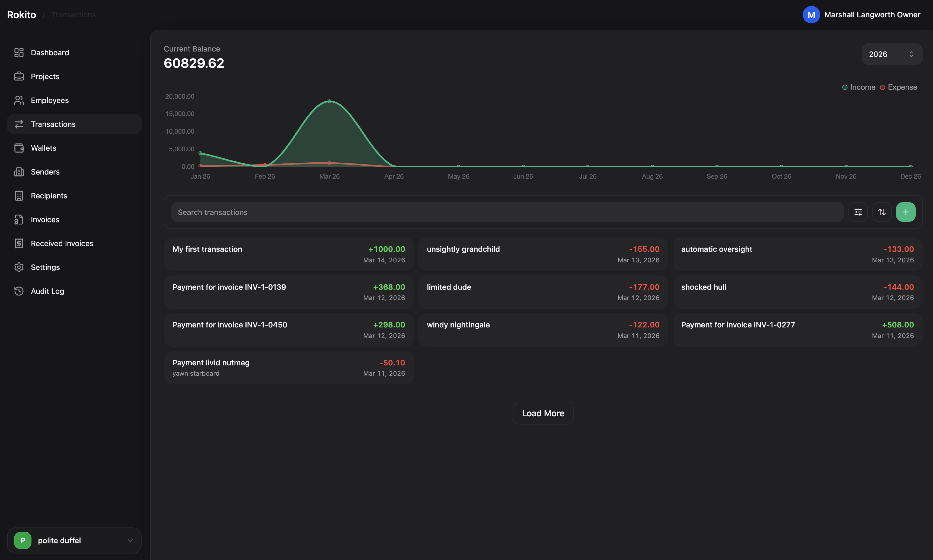
Task: Toggle the Expense legend in the chart
Action: pyautogui.click(x=899, y=87)
